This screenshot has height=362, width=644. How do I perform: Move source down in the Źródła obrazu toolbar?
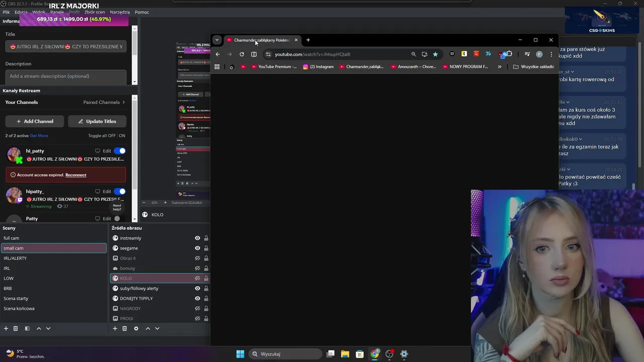point(157,328)
